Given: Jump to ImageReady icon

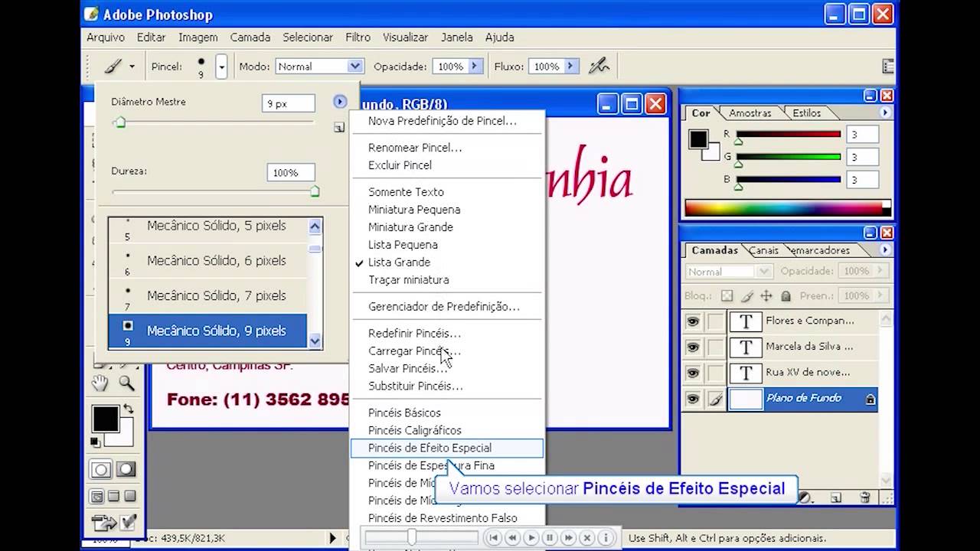Looking at the screenshot, I should click(x=113, y=523).
